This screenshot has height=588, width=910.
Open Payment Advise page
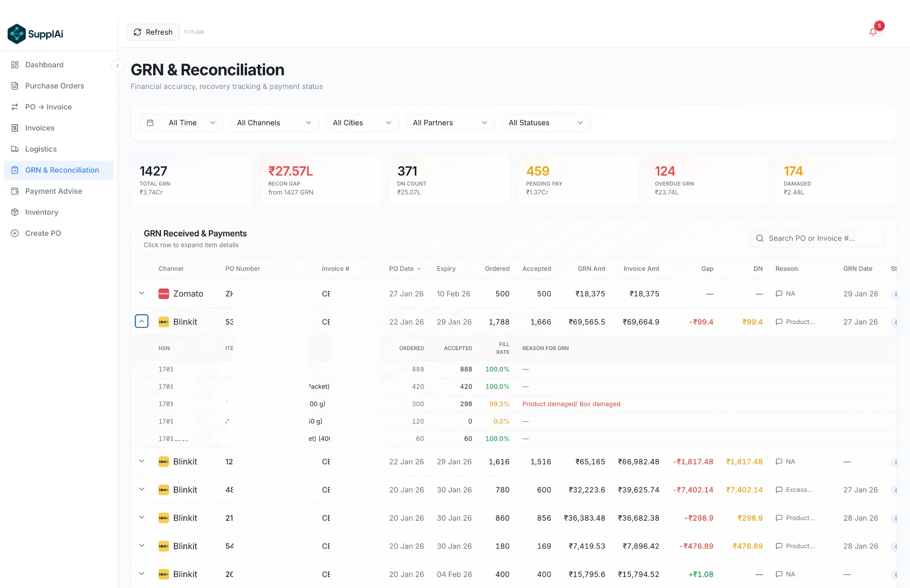59,191
